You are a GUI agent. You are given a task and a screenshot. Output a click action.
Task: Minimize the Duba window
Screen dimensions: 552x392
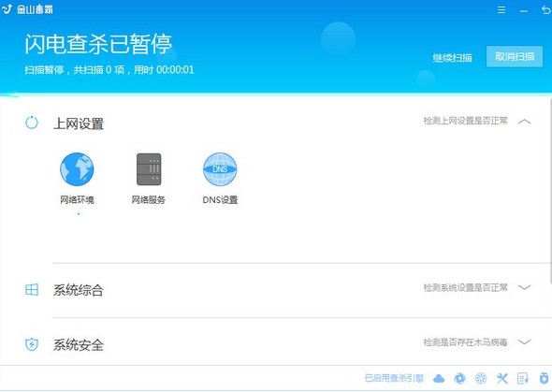524,11
